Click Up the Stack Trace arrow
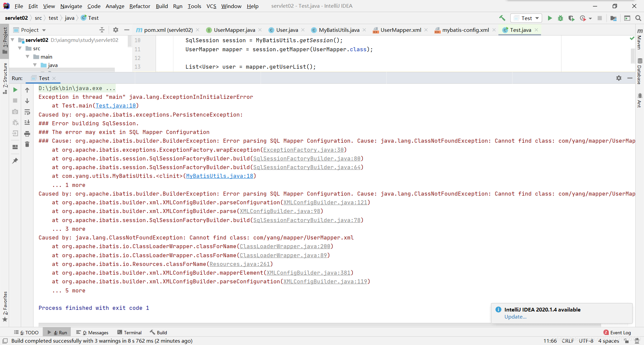 point(27,90)
